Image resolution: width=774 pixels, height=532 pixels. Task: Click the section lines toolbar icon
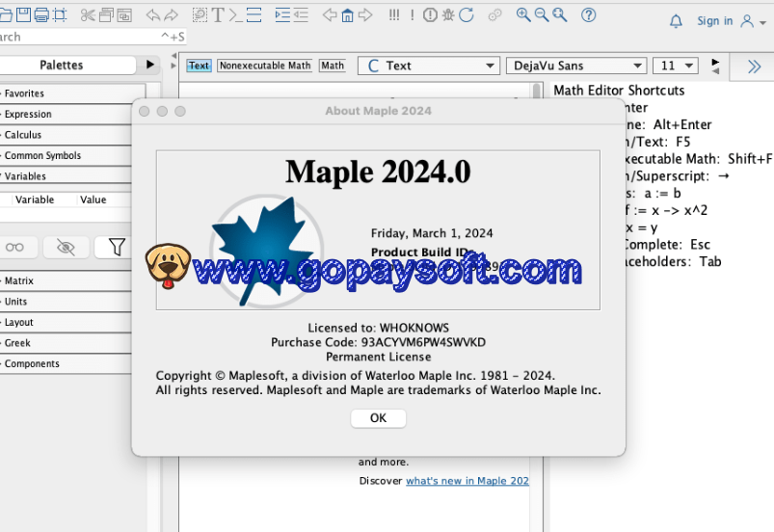(x=254, y=14)
